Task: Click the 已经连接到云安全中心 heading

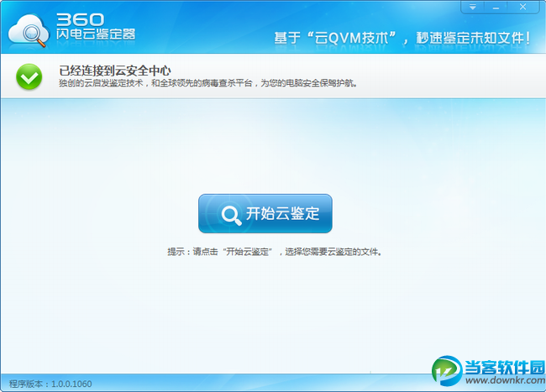Action: (x=115, y=71)
